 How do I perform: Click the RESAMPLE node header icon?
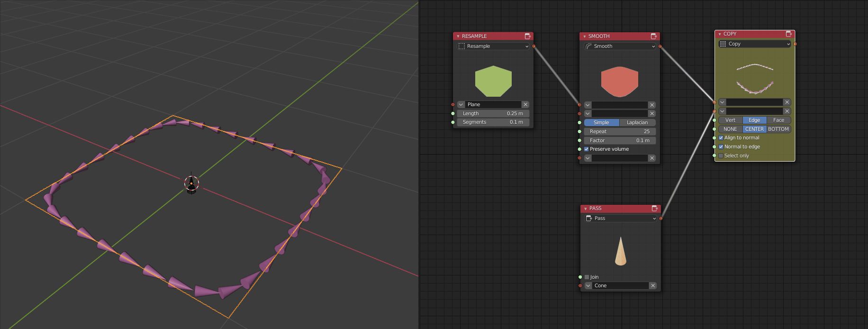(527, 36)
